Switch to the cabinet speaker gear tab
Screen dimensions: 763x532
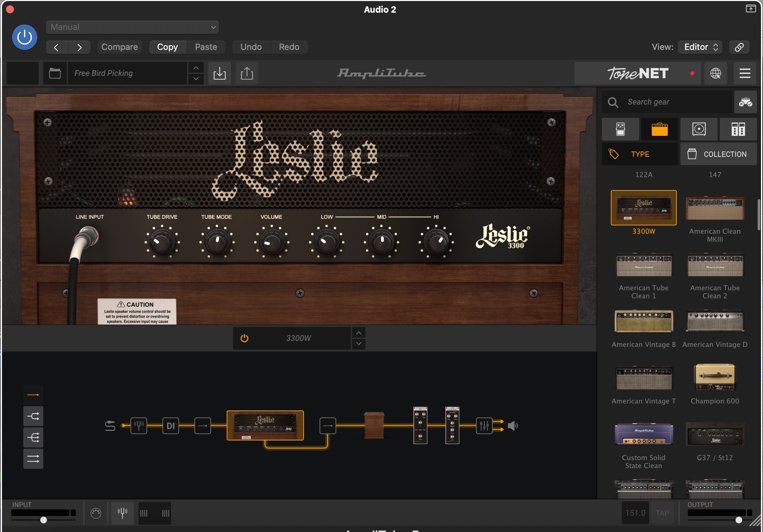click(699, 129)
